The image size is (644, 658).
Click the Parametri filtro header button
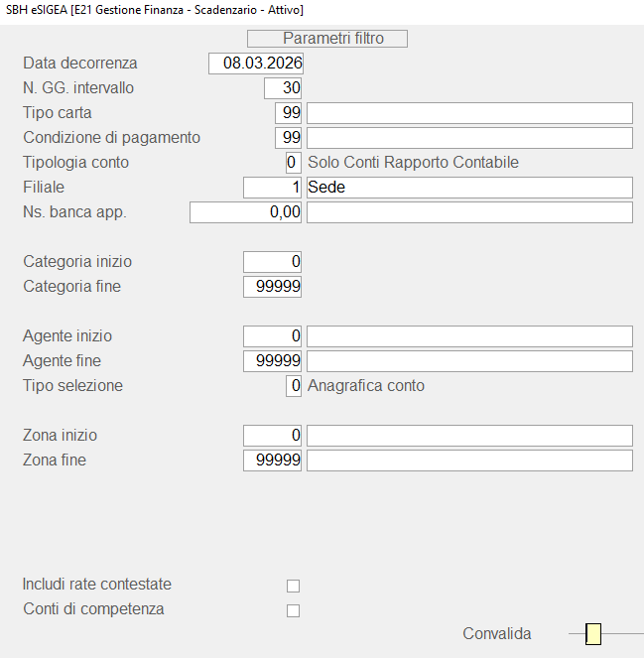pos(327,39)
